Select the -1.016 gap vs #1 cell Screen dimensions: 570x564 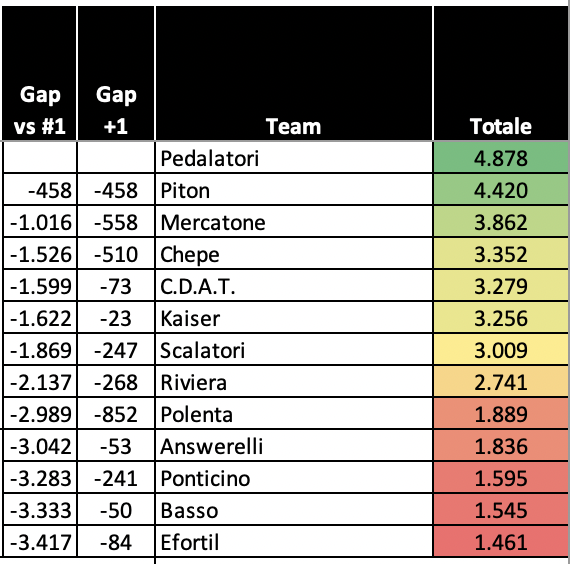[x=40, y=222]
